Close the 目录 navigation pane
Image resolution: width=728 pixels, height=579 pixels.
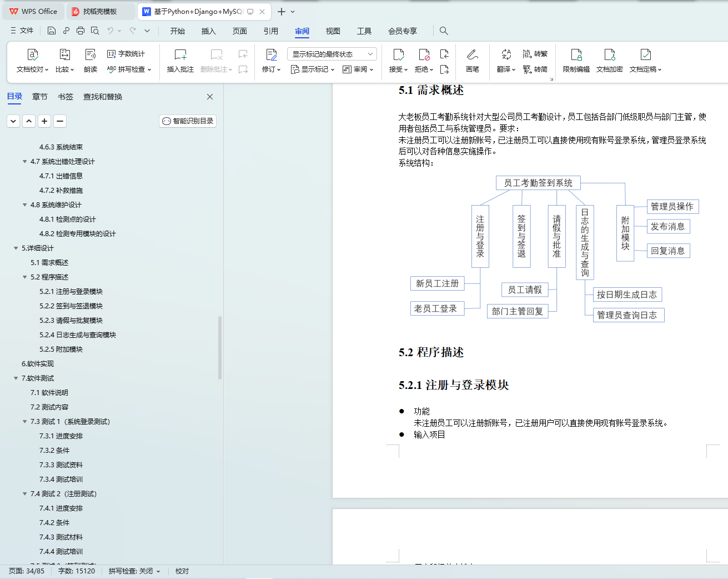pyautogui.click(x=210, y=97)
